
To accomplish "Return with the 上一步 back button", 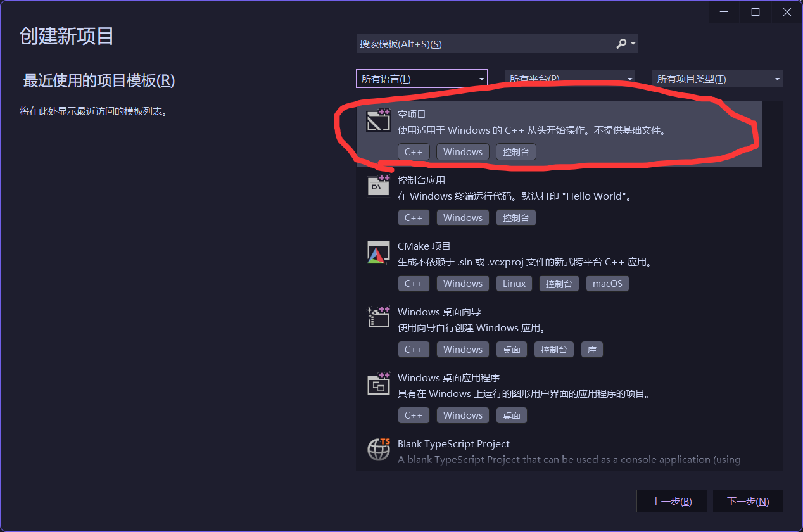I will click(x=671, y=501).
